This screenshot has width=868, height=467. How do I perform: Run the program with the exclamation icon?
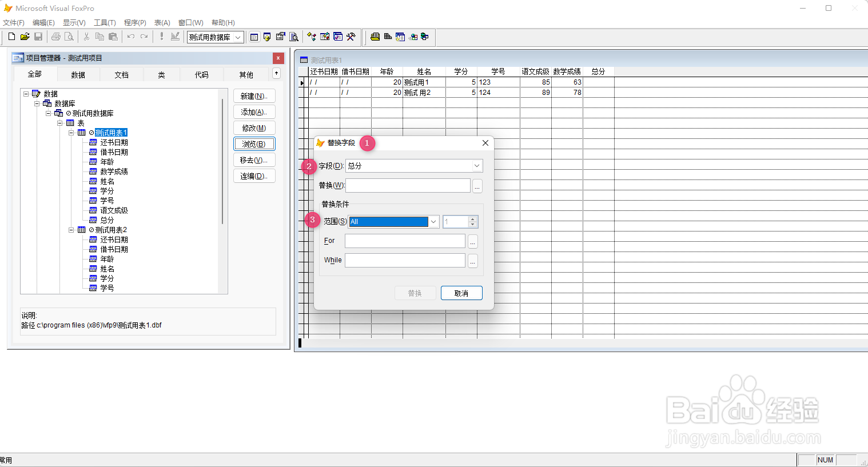162,37
